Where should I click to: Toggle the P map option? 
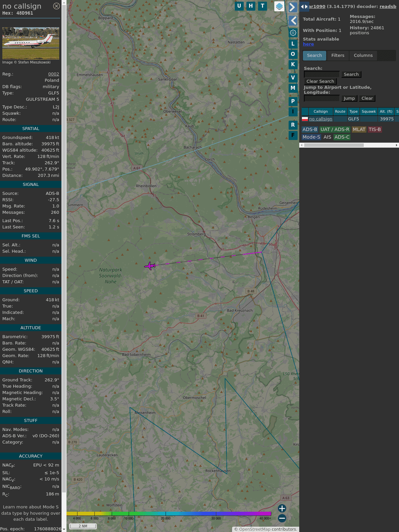(x=293, y=101)
